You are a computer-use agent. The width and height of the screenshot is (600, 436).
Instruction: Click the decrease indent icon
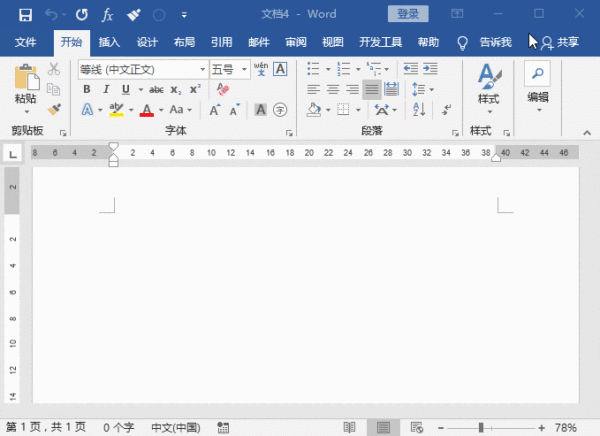pyautogui.click(x=411, y=69)
